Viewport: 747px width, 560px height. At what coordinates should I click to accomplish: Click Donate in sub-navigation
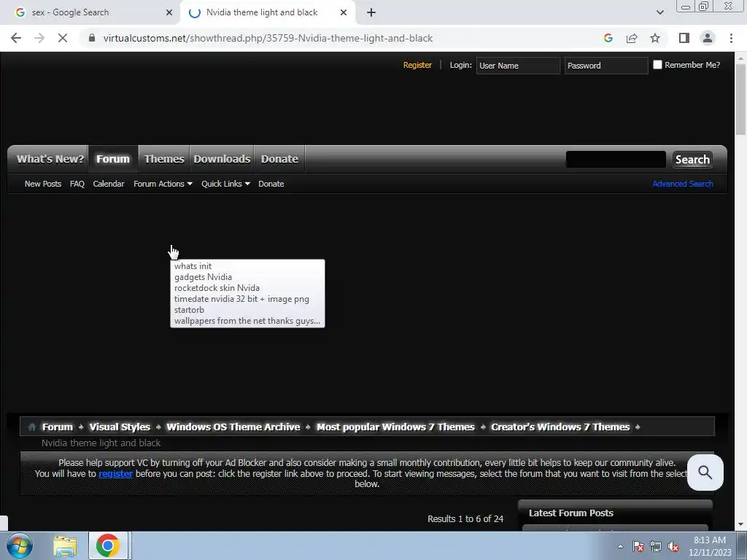pos(271,184)
